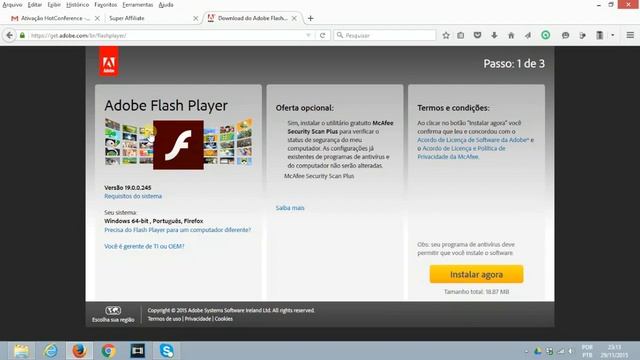Screen dimensions: 640x360
Task: Launch Internet Explorer from the taskbar
Action: click(x=51, y=351)
